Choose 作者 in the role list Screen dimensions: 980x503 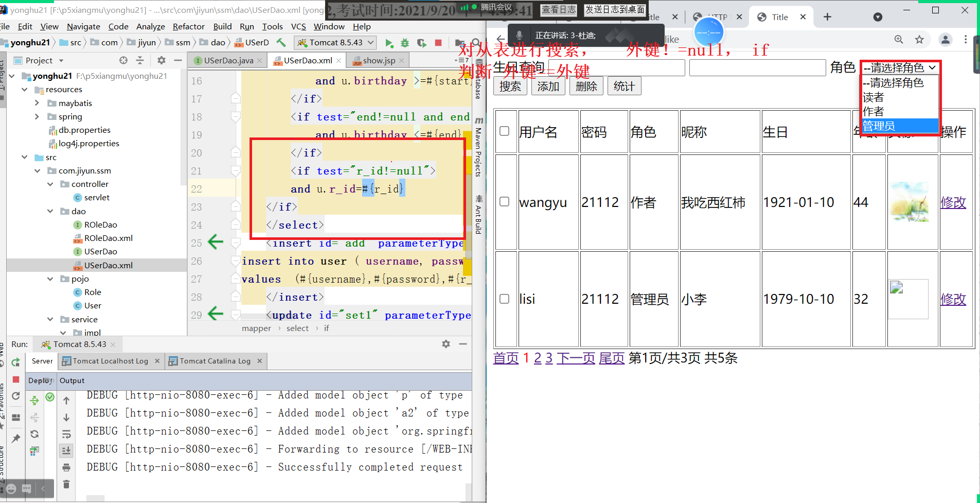tap(900, 112)
